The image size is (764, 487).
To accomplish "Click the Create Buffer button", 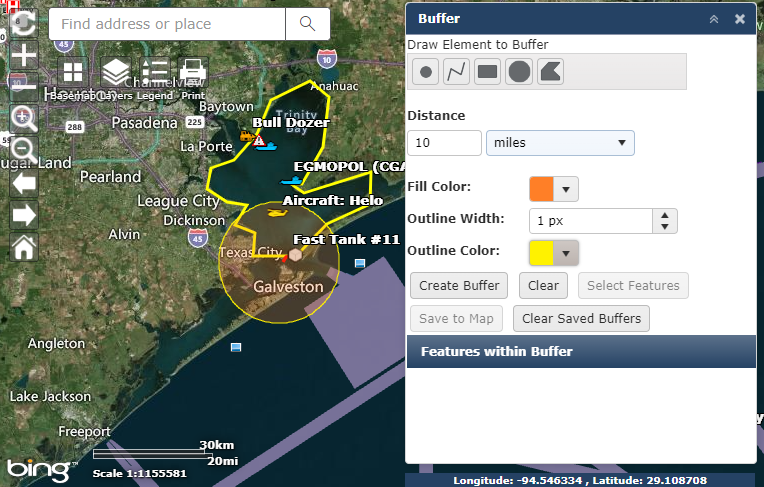I will (459, 285).
